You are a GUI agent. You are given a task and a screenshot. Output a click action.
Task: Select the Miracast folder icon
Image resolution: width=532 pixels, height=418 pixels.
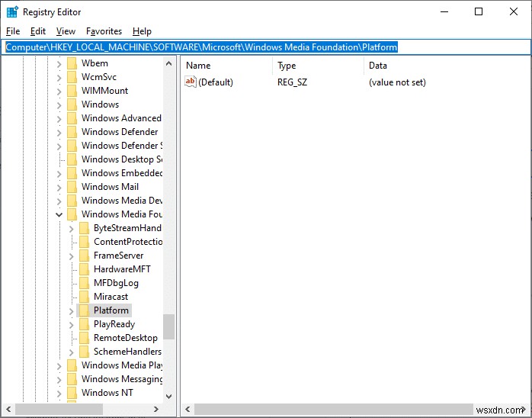pyautogui.click(x=84, y=297)
